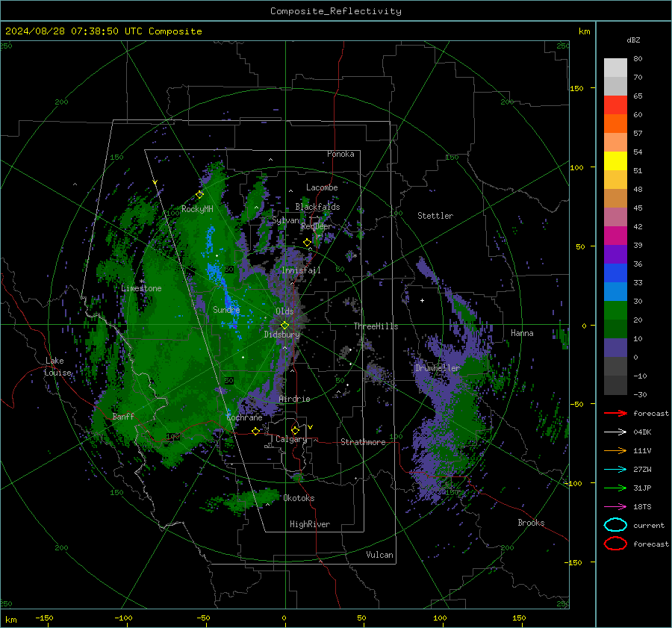Click the Olds map label
Screen dimensions: 672x628
pos(284,311)
